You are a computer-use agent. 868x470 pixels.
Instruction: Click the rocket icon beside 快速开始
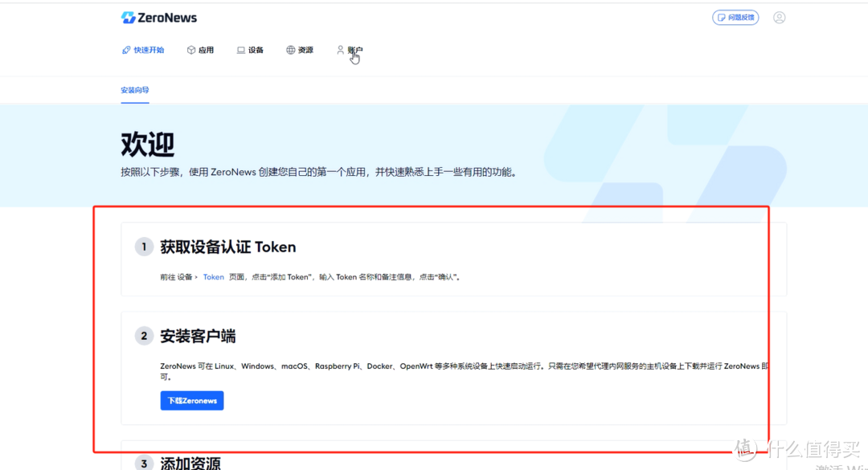point(126,50)
